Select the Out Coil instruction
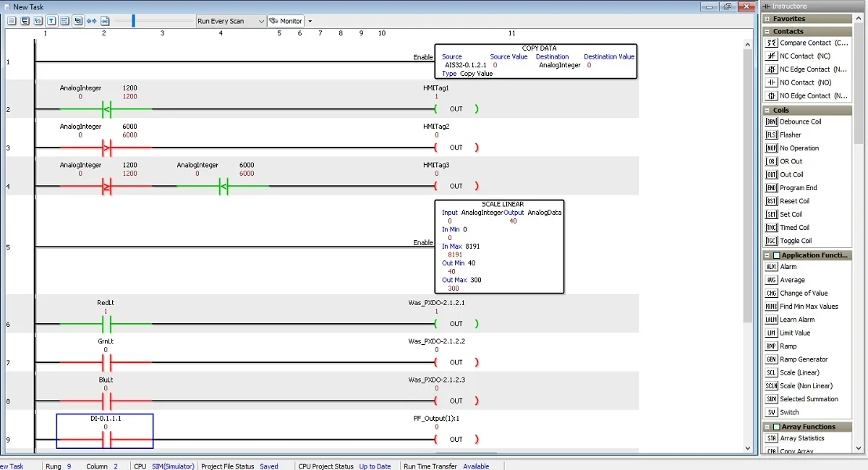Screen dimensions: 868x470 (x=771, y=175)
